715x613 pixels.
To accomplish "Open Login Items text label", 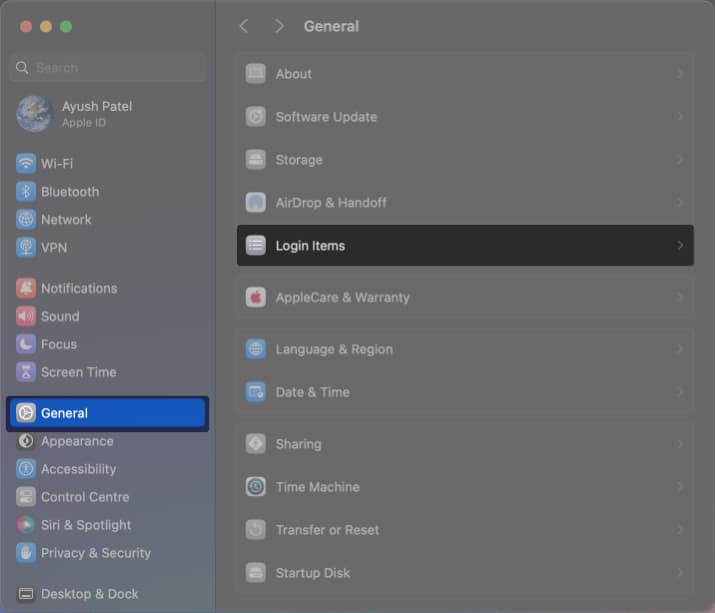I will (x=310, y=245).
